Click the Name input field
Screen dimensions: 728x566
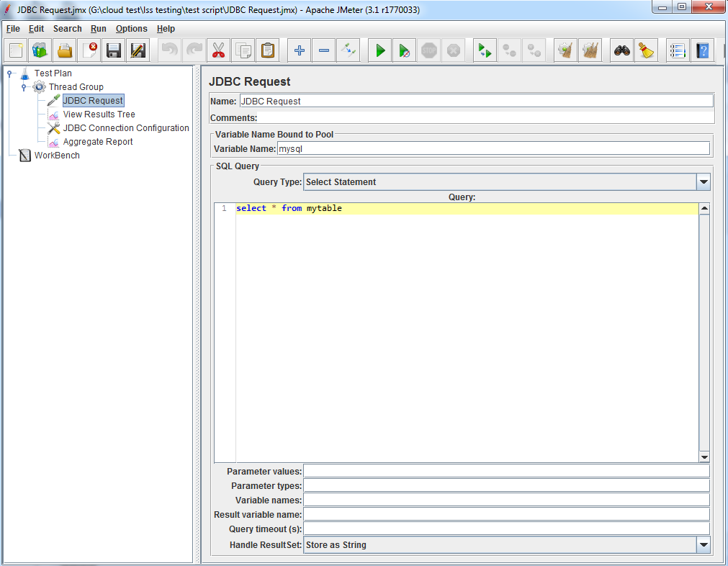477,102
